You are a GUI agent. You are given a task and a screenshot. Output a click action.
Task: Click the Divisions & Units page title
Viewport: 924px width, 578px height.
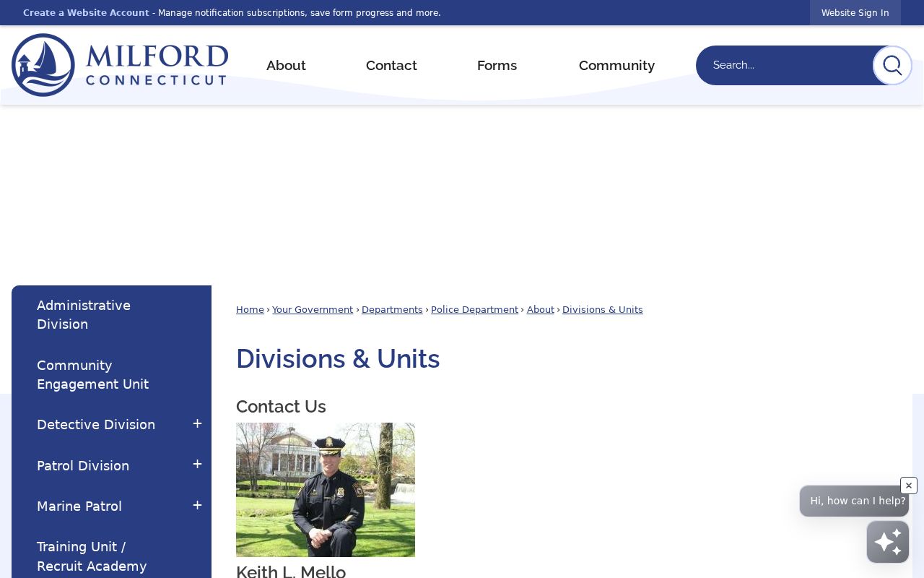(x=338, y=359)
